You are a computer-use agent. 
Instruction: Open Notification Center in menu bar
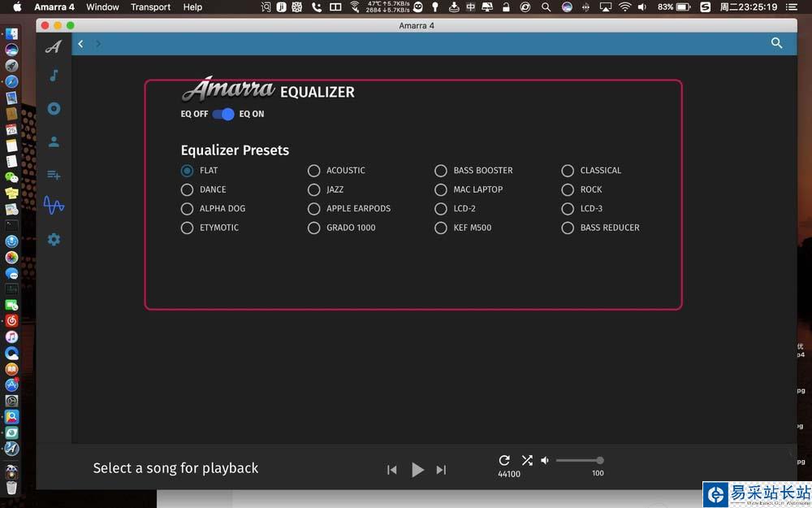(x=791, y=7)
